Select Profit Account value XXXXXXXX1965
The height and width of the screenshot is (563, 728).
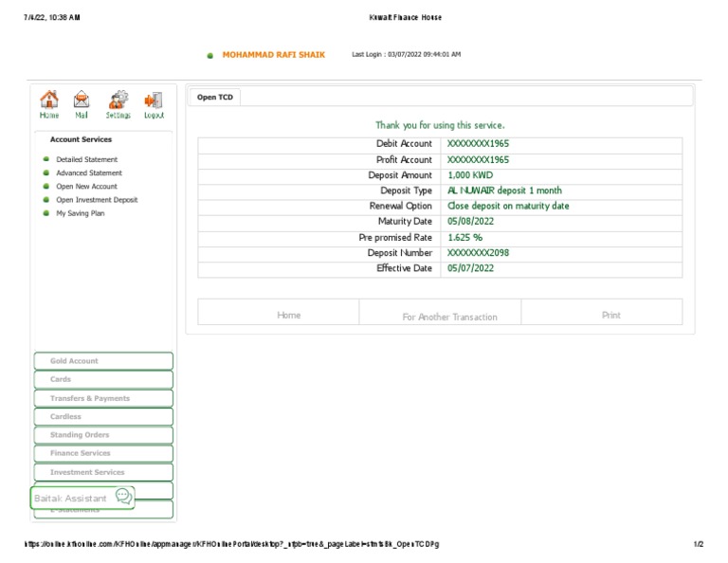click(478, 159)
